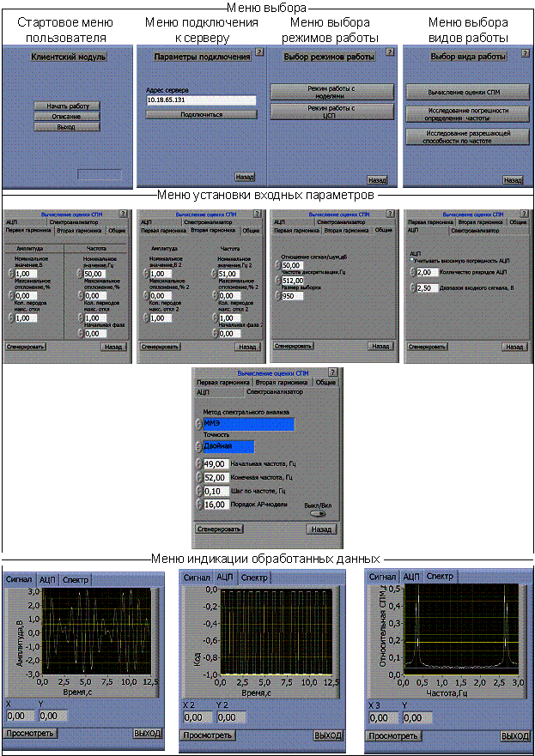Check Учитывать вносимую погрешность АЦП
The width and height of the screenshot is (535, 756).
tap(411, 259)
